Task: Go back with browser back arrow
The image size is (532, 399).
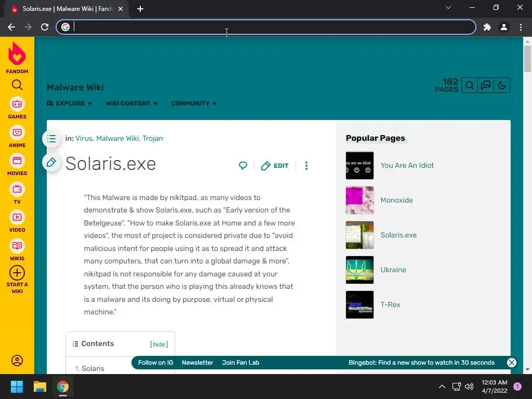Action: tap(11, 27)
